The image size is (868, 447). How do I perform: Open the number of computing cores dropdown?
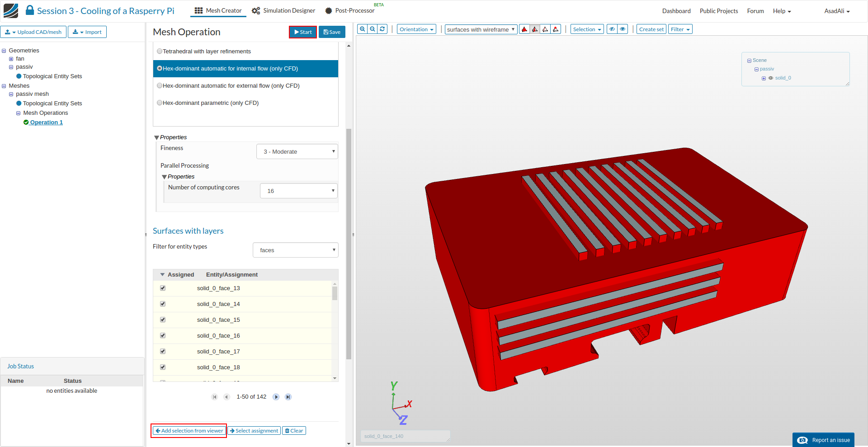pos(298,191)
